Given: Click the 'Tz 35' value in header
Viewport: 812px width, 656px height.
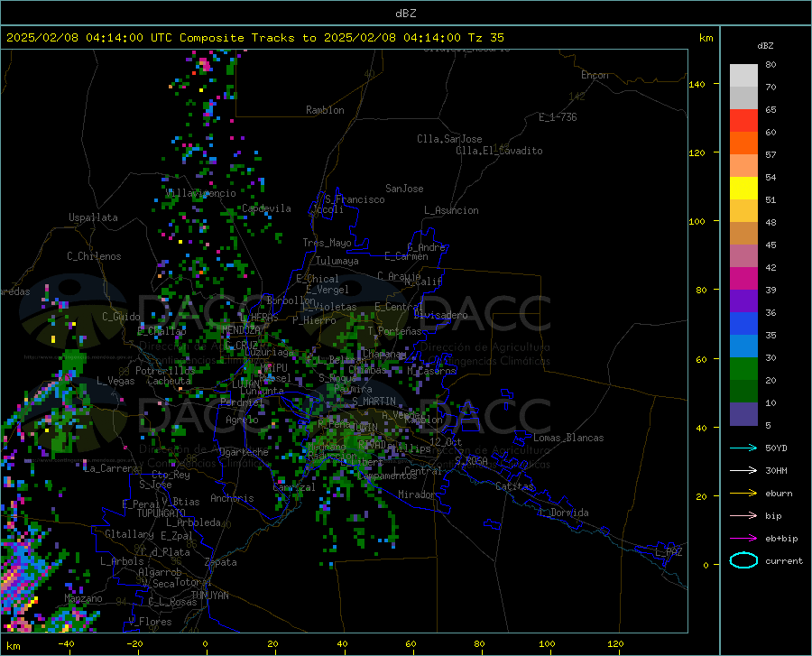Looking at the screenshot, I should coord(485,38).
